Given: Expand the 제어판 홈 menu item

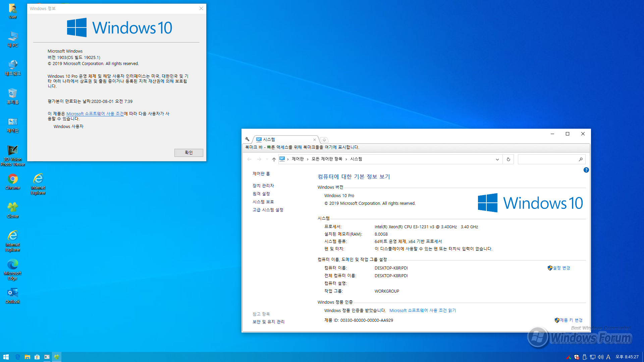Looking at the screenshot, I should point(261,173).
